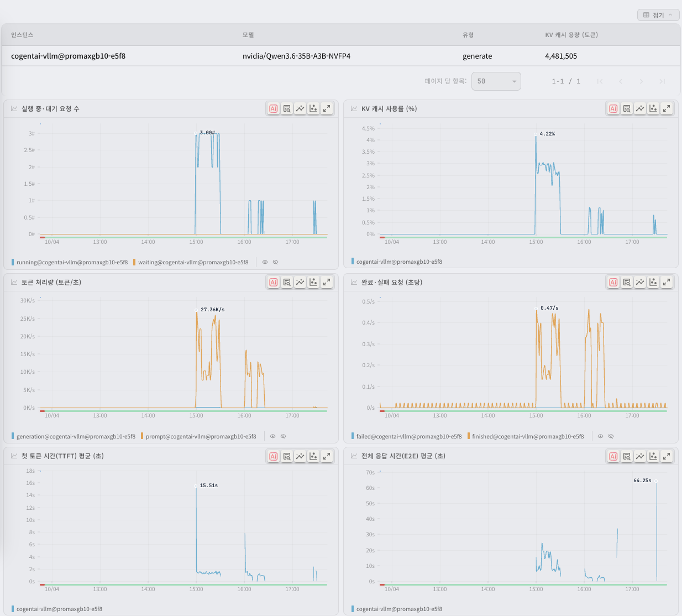This screenshot has width=682, height=616.
Task: Sort by KV 캐시 용량 (토큰) column header
Action: point(571,35)
